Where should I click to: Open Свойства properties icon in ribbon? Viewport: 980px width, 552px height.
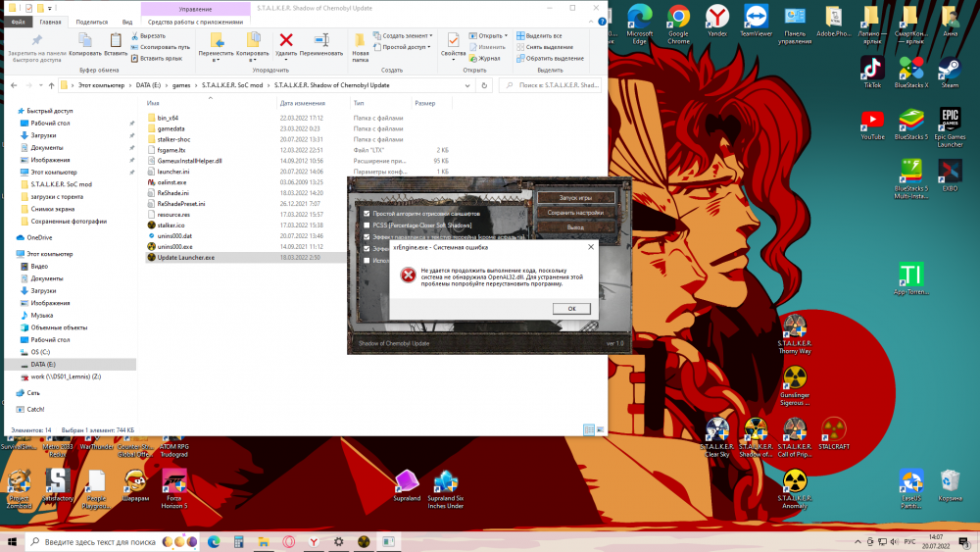[x=453, y=41]
